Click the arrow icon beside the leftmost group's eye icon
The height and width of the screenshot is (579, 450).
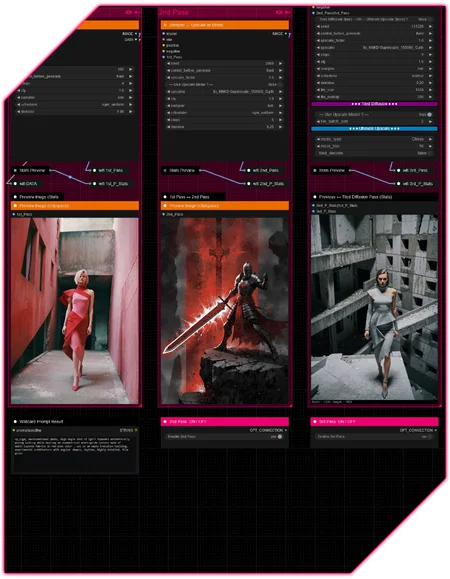click(x=137, y=12)
